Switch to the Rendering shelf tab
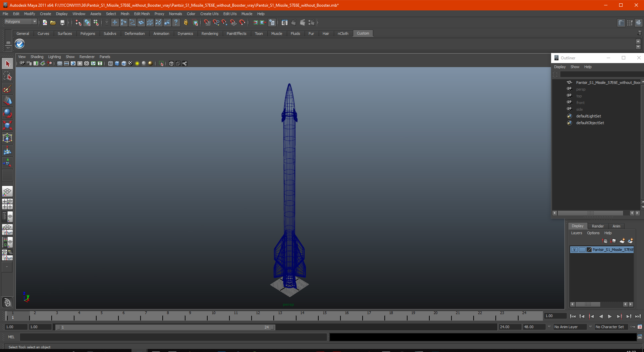Screen dimensions: 644x352 tap(210, 34)
